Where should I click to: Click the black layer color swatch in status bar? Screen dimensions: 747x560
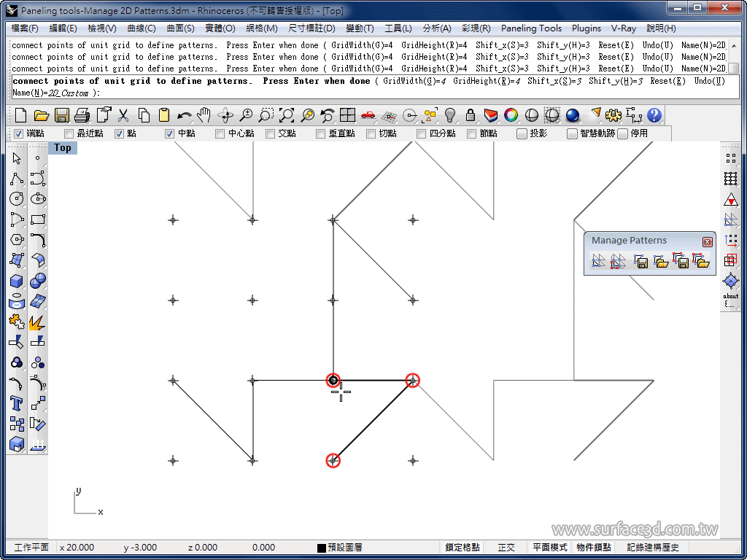[x=322, y=548]
